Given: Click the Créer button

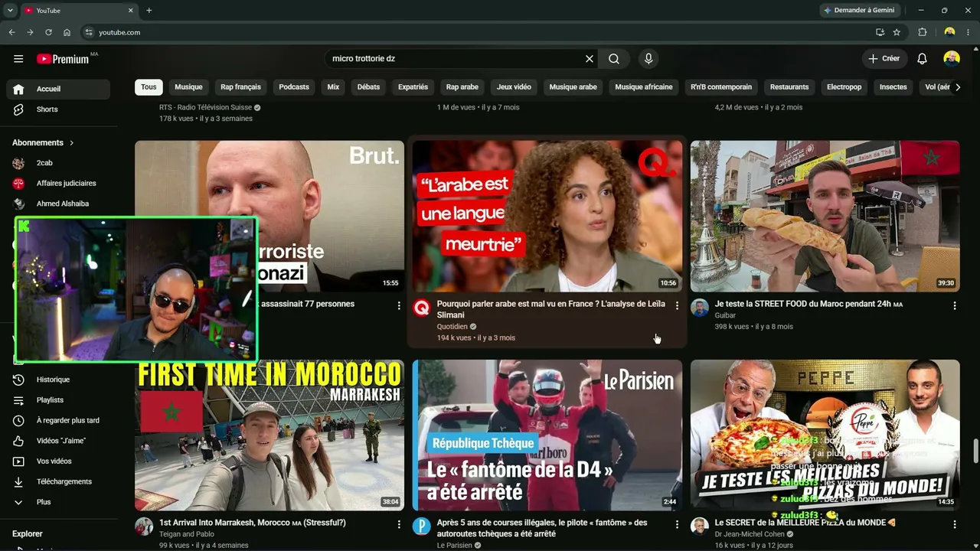Looking at the screenshot, I should click(x=884, y=59).
